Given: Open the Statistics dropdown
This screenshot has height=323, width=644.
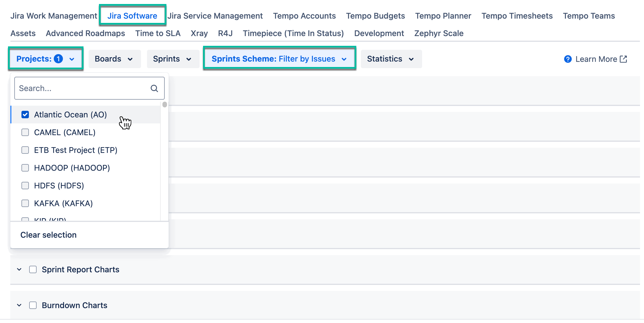Looking at the screenshot, I should point(391,59).
